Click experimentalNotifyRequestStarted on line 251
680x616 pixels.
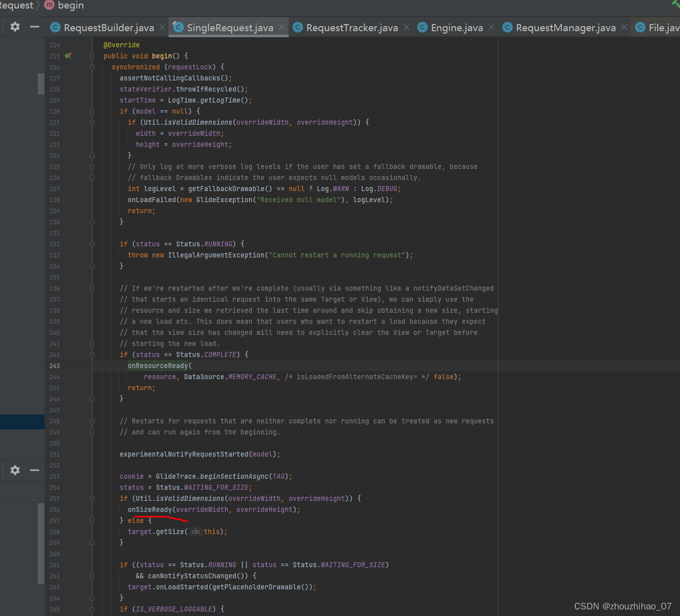184,454
